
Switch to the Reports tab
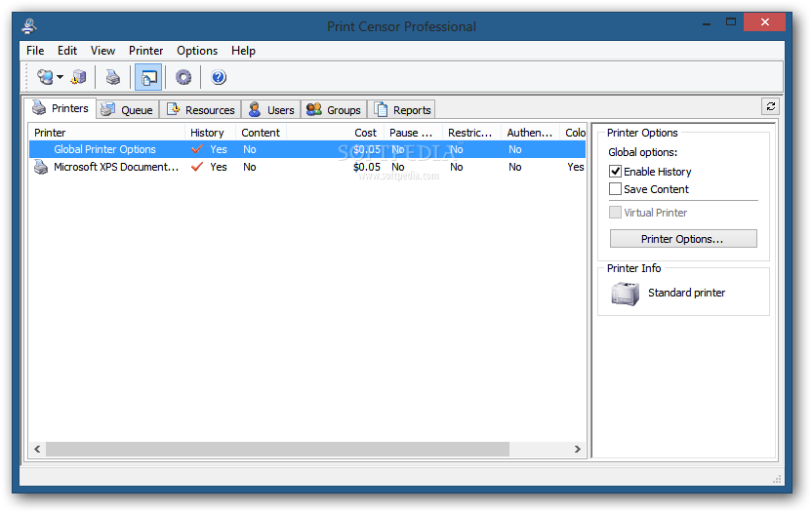(x=402, y=110)
